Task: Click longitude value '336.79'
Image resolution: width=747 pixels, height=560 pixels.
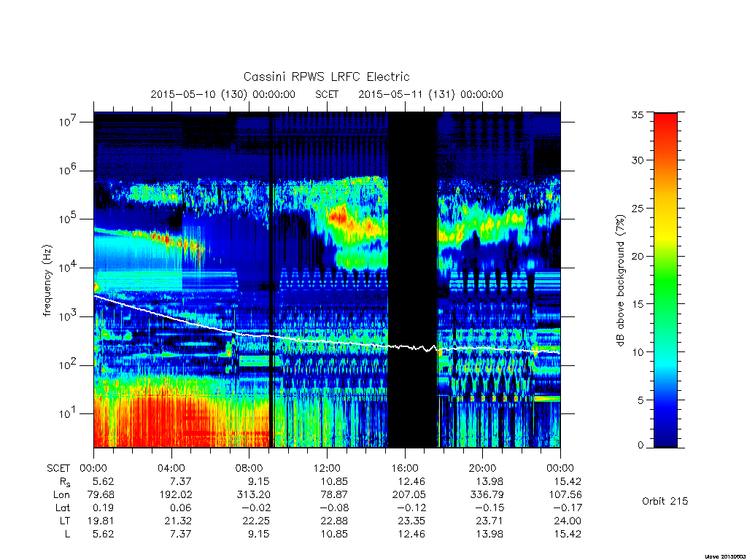Action: click(487, 495)
